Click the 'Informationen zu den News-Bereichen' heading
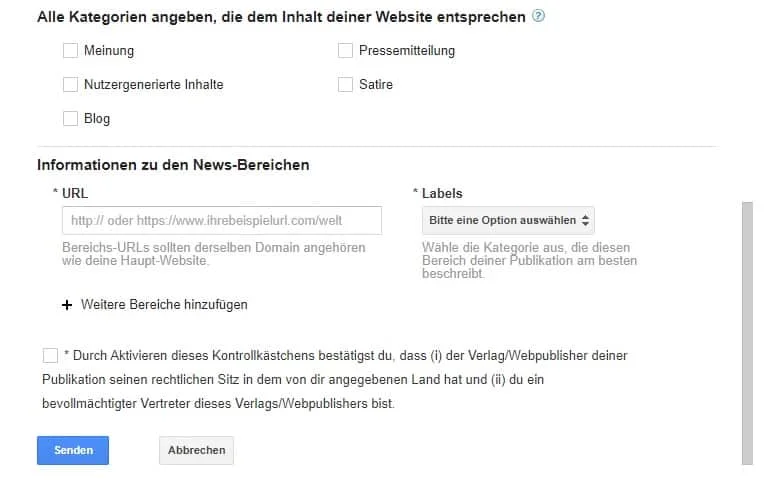Image resolution: width=767 pixels, height=502 pixels. (173, 165)
